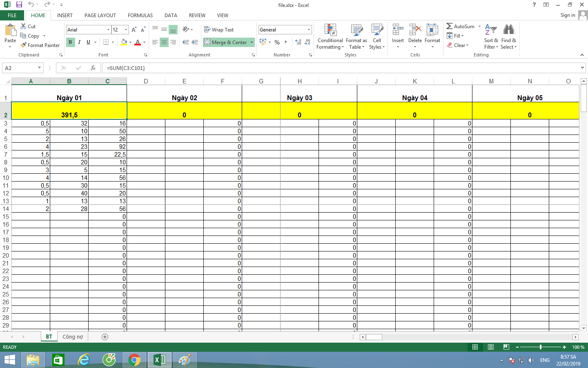Click Increase Font Size icon
Screen dimensions: 588x368
tap(134, 30)
